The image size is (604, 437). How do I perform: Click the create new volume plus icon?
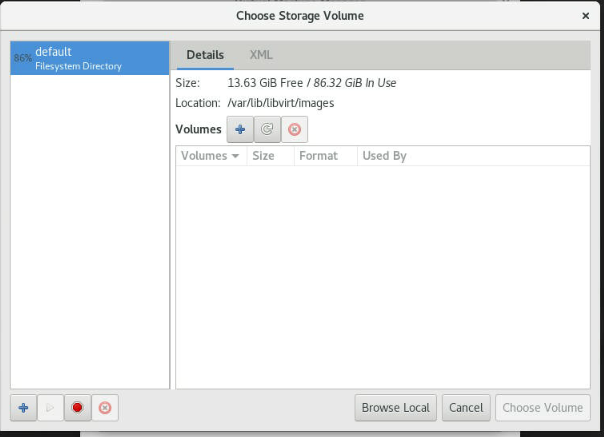tap(240, 129)
